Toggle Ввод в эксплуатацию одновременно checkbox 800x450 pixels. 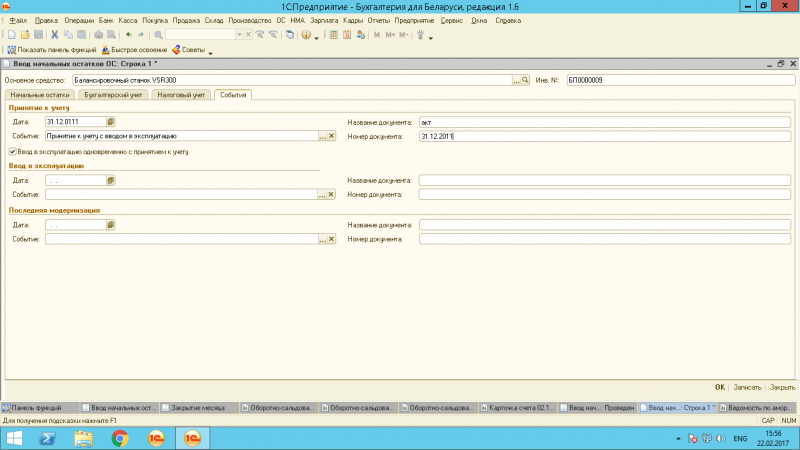coord(12,152)
